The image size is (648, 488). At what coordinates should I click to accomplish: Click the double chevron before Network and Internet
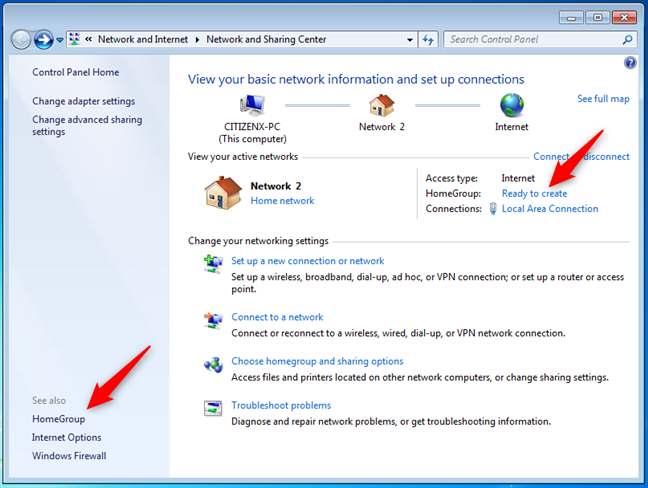click(x=88, y=39)
